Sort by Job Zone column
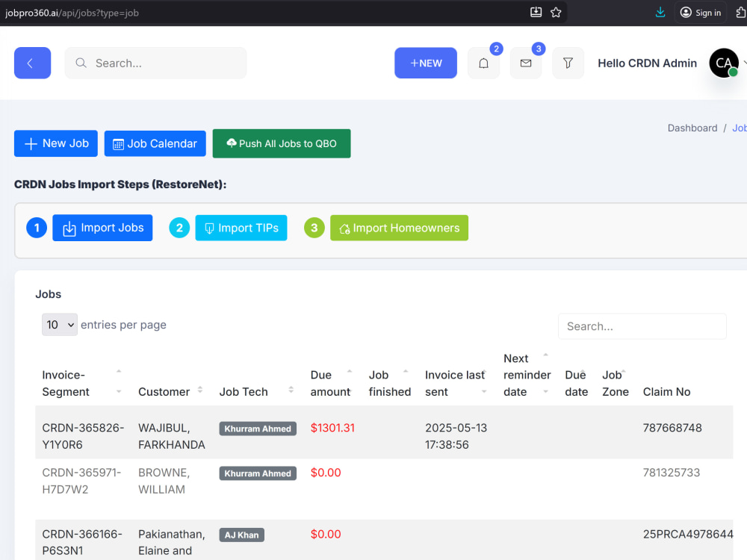 tap(615, 383)
